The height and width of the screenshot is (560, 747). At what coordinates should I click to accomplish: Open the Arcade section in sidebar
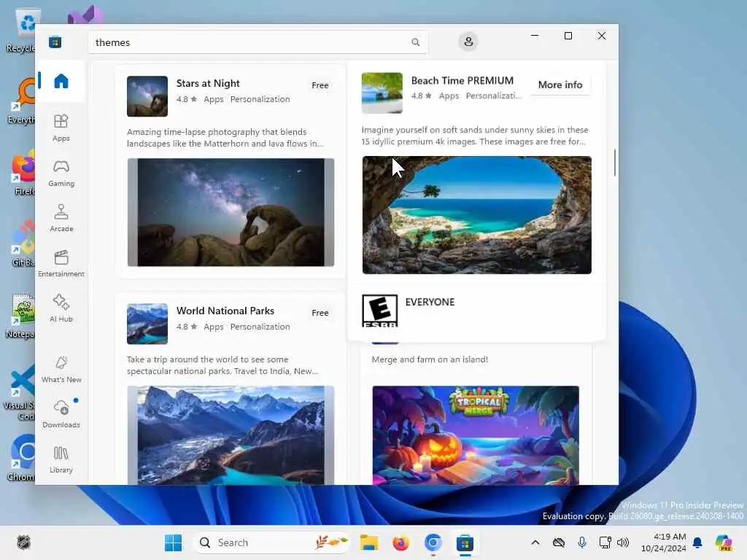click(61, 218)
